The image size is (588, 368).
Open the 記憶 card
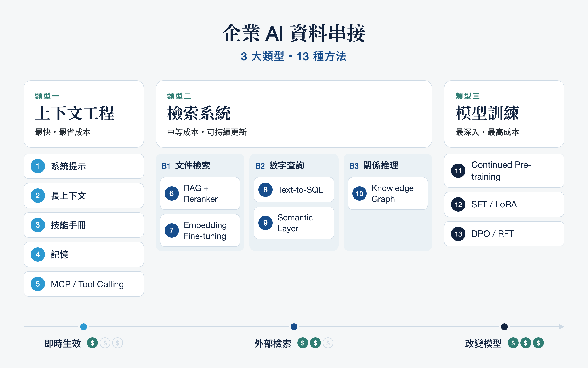(84, 255)
